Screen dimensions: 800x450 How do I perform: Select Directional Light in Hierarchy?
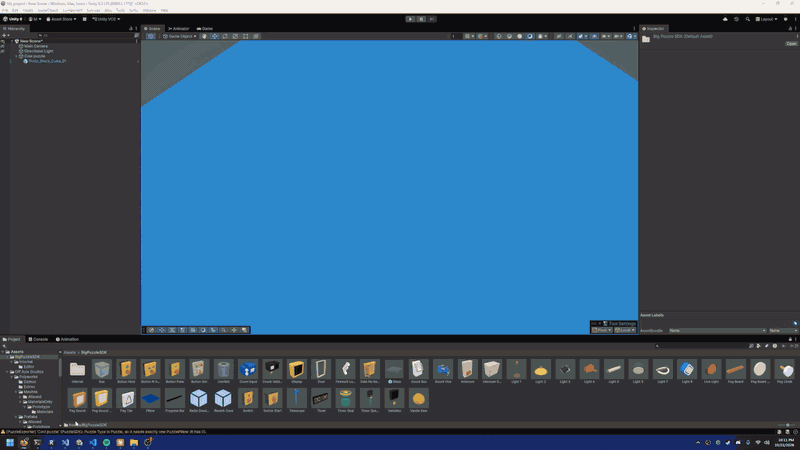[38, 51]
